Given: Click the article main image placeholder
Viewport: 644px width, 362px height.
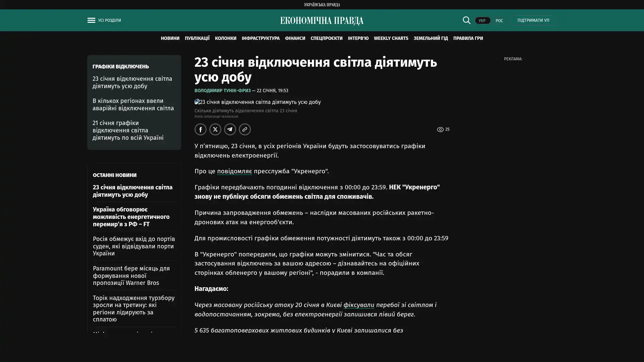Looking at the screenshot, I should [258, 102].
